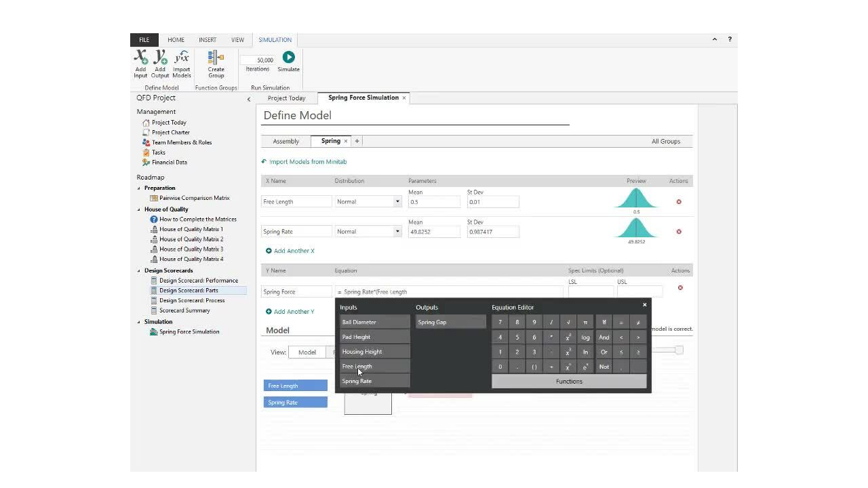
Task: Insert e to the x in equation editor
Action: 585,367
